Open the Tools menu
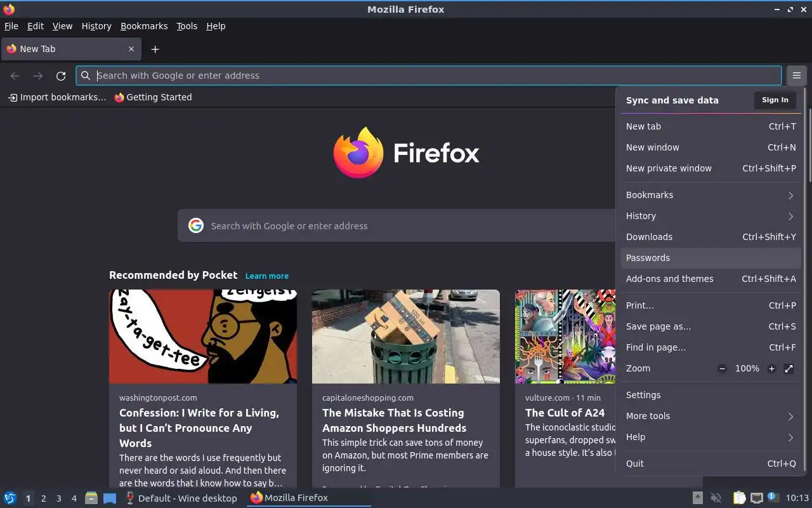 [187, 26]
